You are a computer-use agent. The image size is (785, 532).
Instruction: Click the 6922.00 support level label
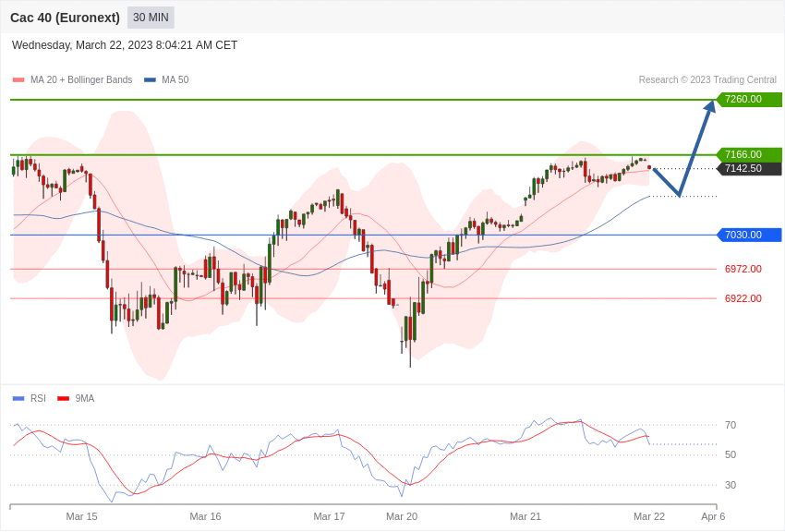point(743,298)
